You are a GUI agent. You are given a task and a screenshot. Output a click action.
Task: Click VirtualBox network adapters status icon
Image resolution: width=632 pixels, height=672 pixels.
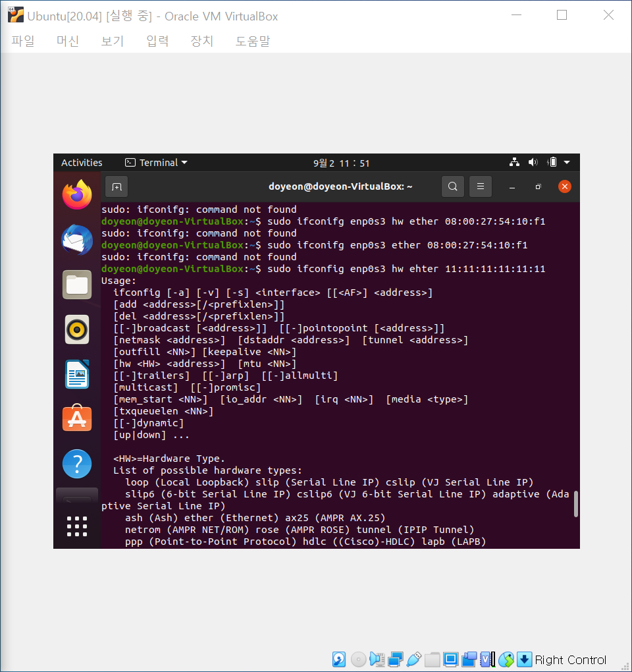click(395, 659)
